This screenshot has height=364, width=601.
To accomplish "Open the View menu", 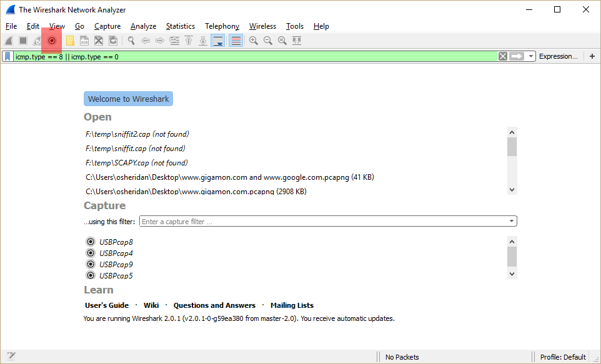I will (x=57, y=26).
